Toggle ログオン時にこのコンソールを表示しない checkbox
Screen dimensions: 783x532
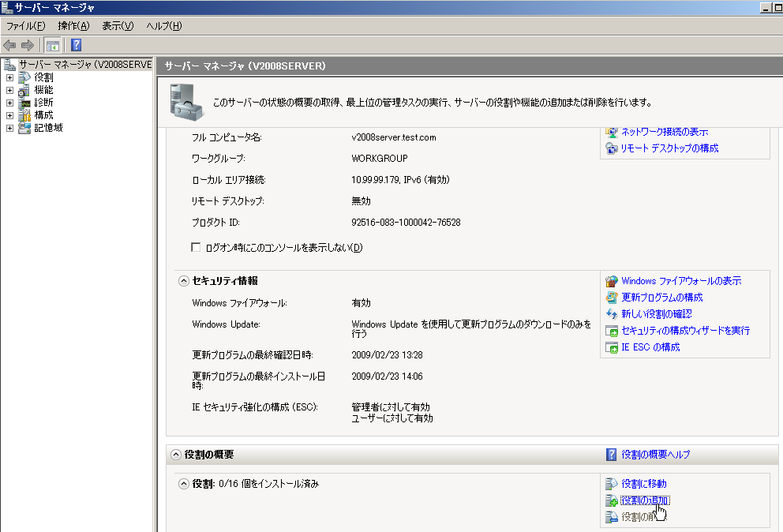[197, 248]
